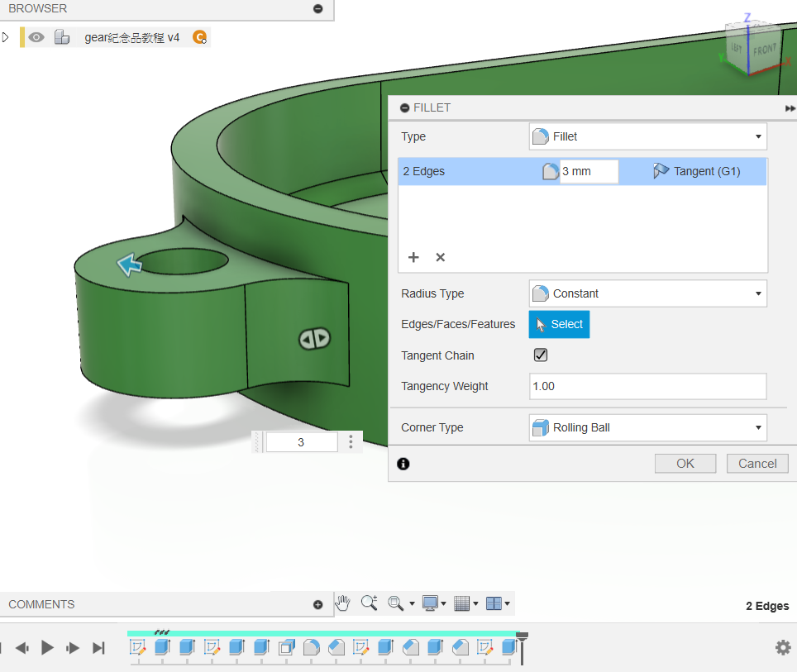Click the fillet info icon
The width and height of the screenshot is (797, 672).
click(403, 464)
